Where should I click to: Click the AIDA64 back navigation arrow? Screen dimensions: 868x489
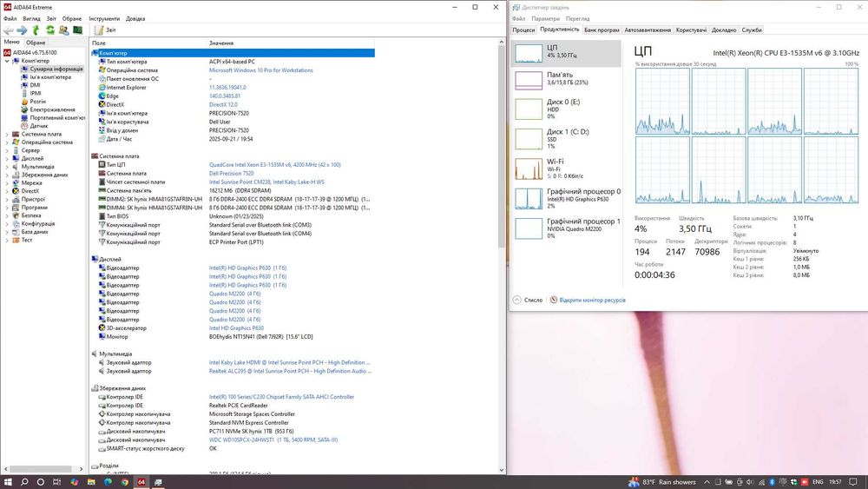9,30
